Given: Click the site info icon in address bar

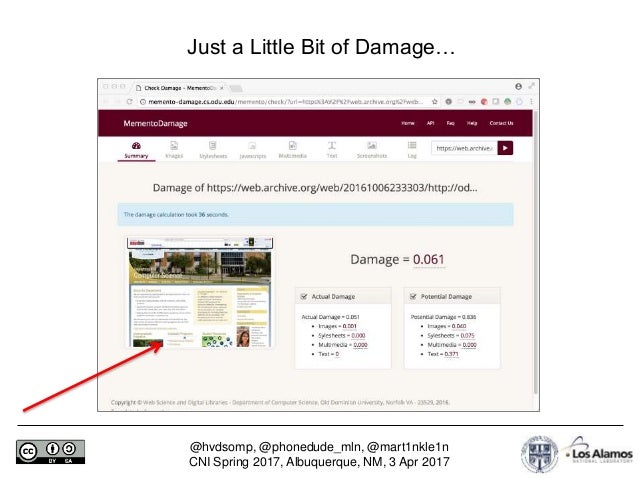Looking at the screenshot, I should click(143, 102).
